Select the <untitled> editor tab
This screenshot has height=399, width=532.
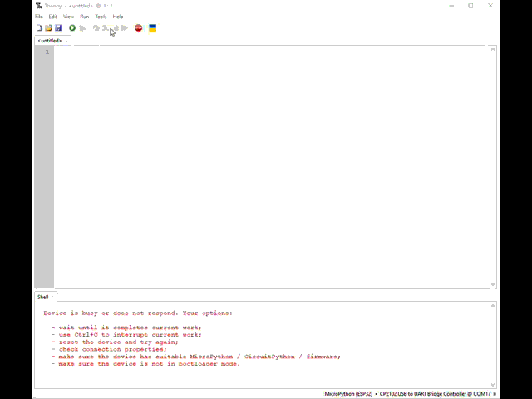click(x=50, y=40)
